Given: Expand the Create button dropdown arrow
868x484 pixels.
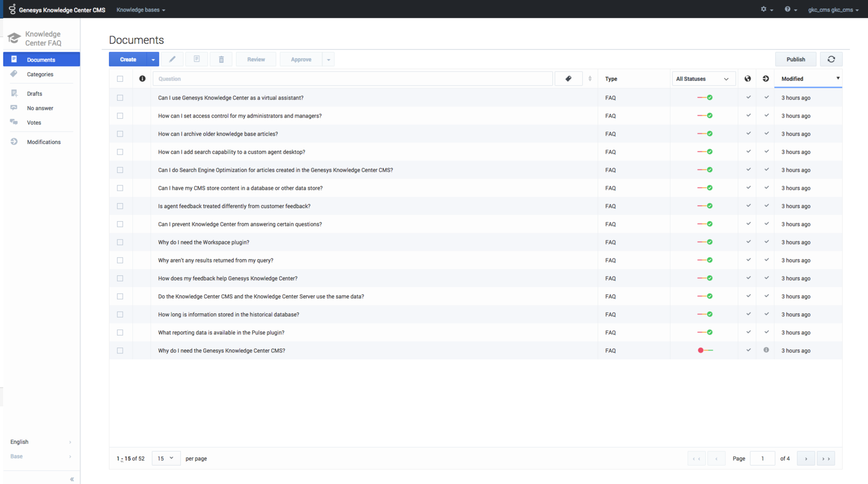Looking at the screenshot, I should [153, 60].
